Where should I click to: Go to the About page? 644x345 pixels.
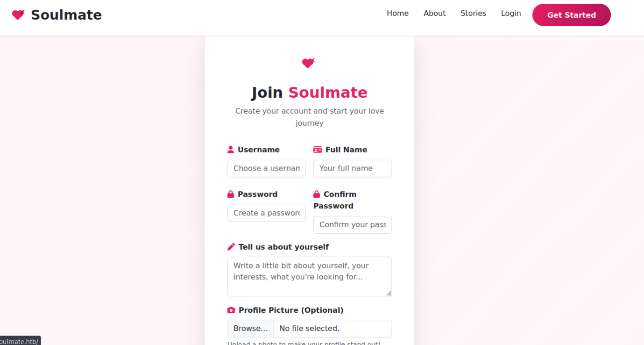(434, 14)
